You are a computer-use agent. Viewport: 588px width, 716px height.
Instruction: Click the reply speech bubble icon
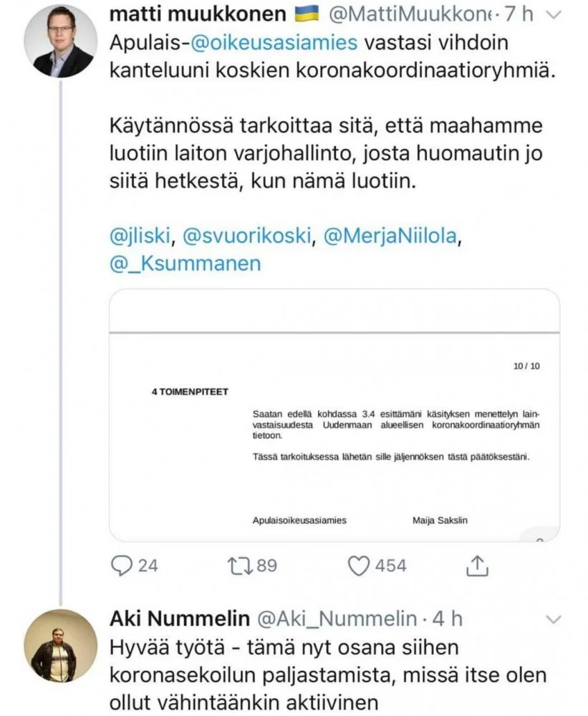[x=123, y=566]
